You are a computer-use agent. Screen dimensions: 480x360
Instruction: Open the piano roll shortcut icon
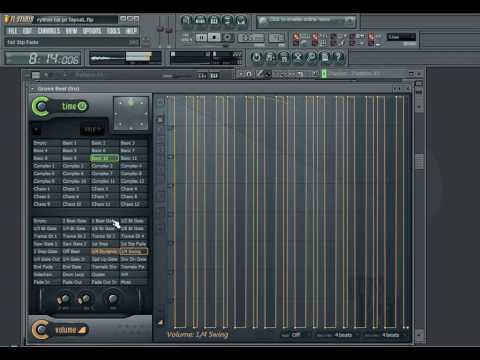(214, 20)
